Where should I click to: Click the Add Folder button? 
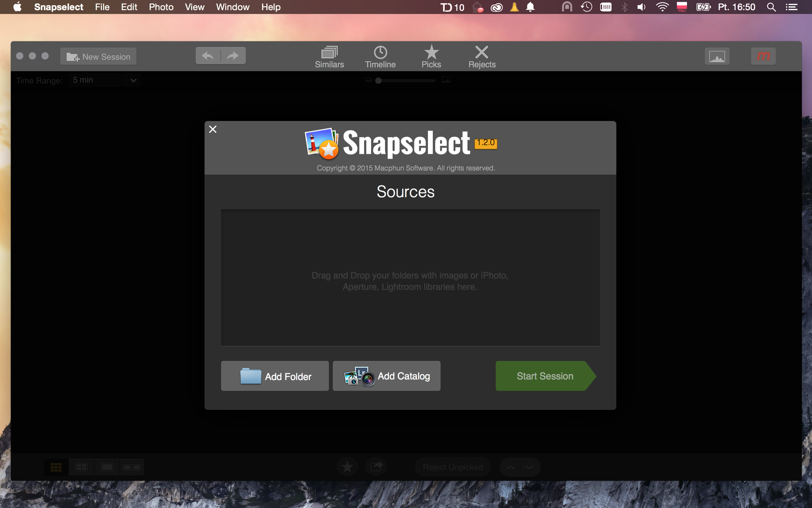[x=275, y=376]
